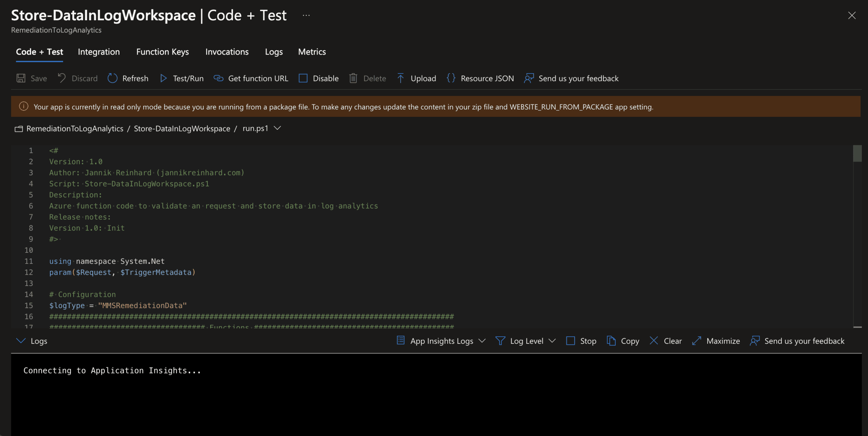Toggle the Disable function checkbox
Image resolution: width=868 pixels, height=436 pixels.
click(x=303, y=78)
